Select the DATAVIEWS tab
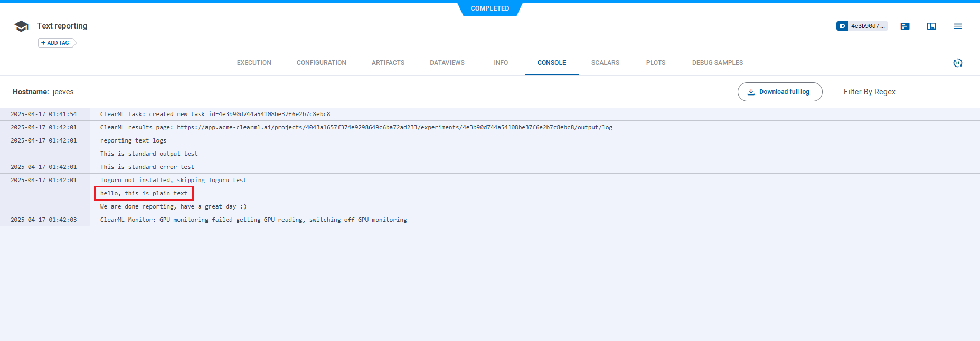980x341 pixels. tap(447, 63)
